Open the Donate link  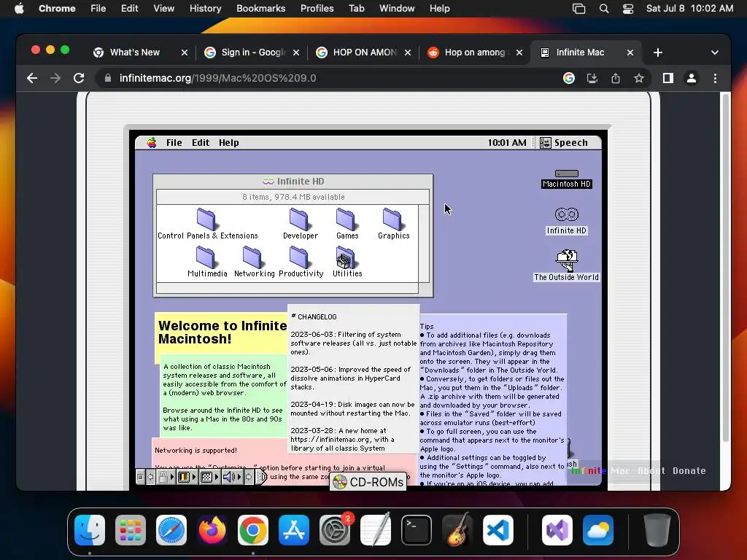point(689,470)
